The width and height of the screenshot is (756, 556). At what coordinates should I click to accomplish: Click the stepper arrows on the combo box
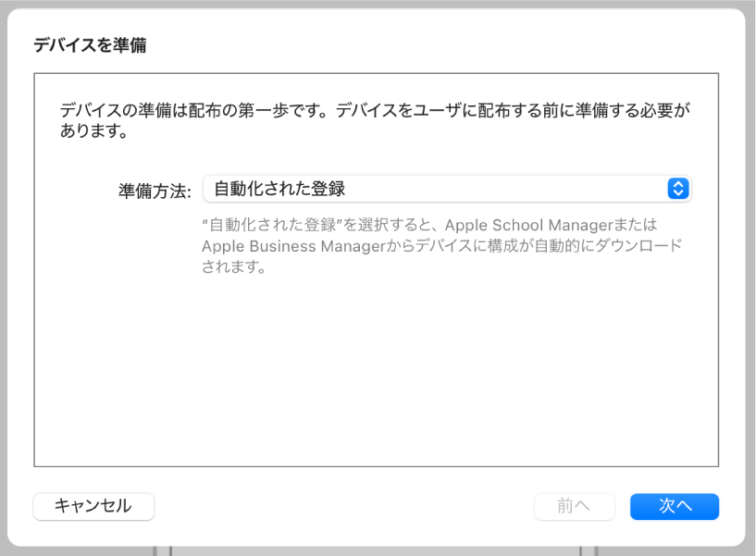point(678,189)
